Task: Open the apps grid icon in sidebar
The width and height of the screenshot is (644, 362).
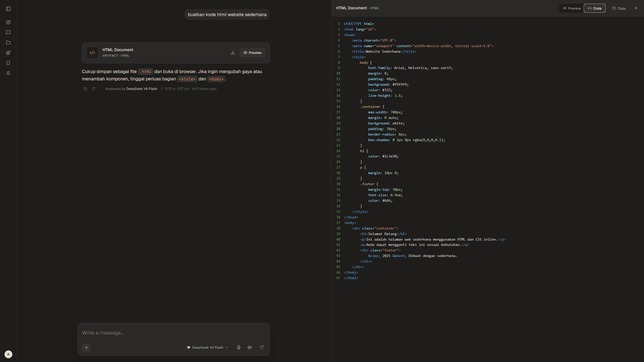Action: [x=8, y=53]
